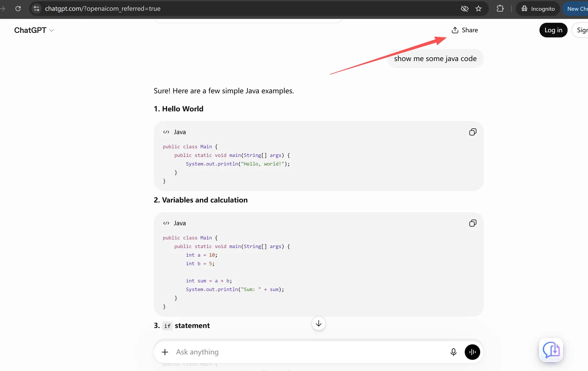
Task: Select the '2. Variables and calculation' heading
Action: [x=200, y=200]
